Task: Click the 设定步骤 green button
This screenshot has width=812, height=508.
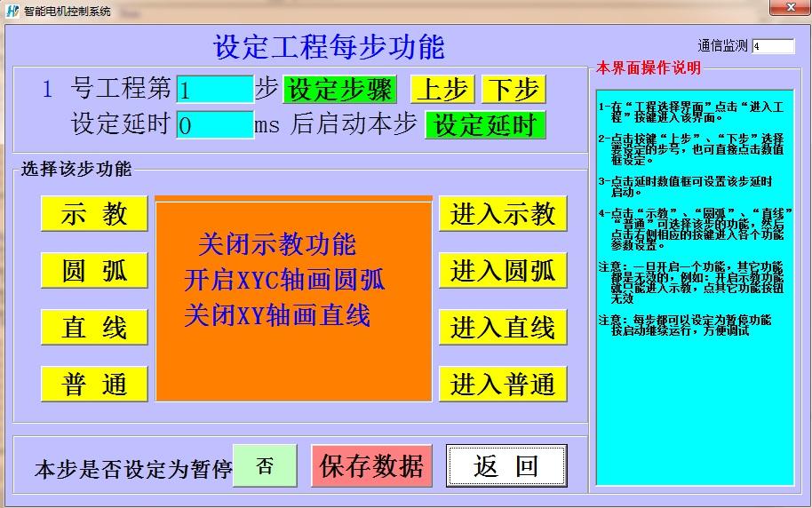Action: click(x=340, y=90)
